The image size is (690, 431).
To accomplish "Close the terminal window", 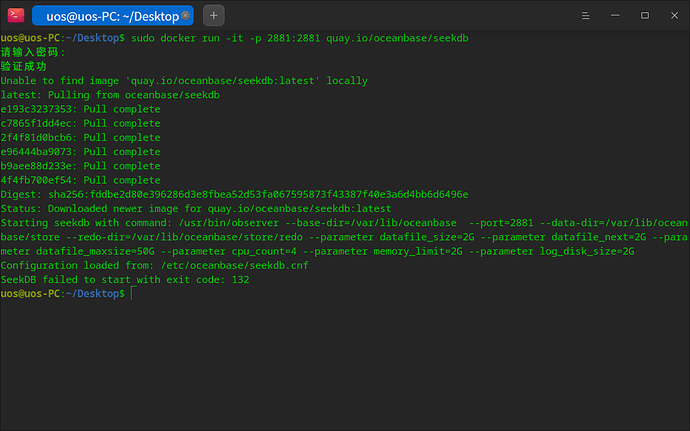I will point(674,15).
